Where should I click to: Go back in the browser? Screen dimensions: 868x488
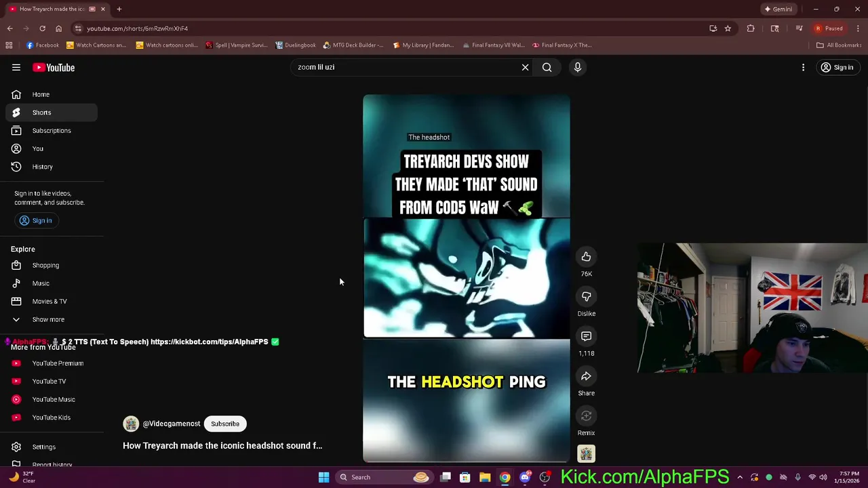pos(9,28)
